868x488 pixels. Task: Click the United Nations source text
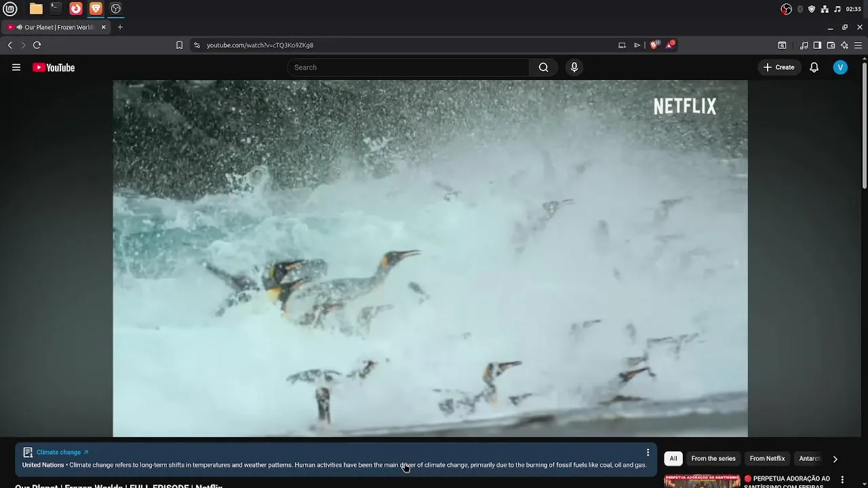coord(43,465)
